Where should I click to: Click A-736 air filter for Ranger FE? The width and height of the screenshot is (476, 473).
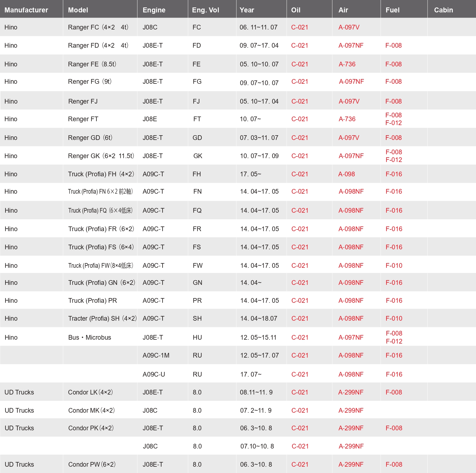coord(347,64)
